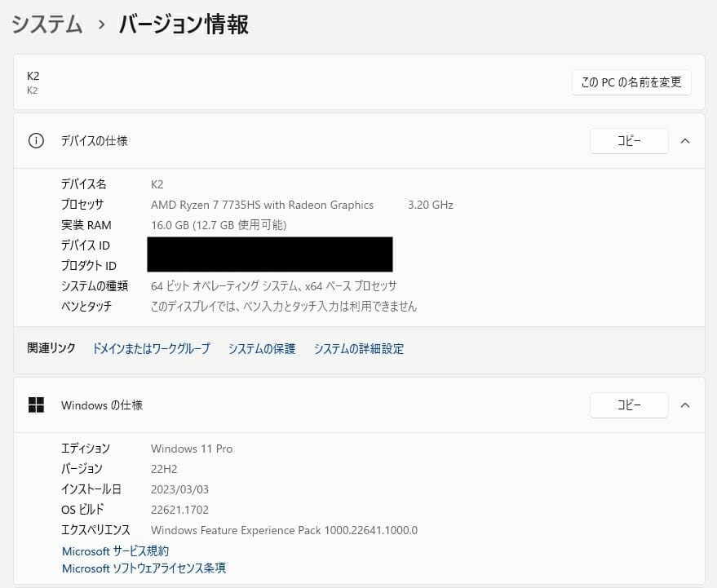Click the OS build number 22621.1702
The image size is (717, 588).
click(179, 510)
